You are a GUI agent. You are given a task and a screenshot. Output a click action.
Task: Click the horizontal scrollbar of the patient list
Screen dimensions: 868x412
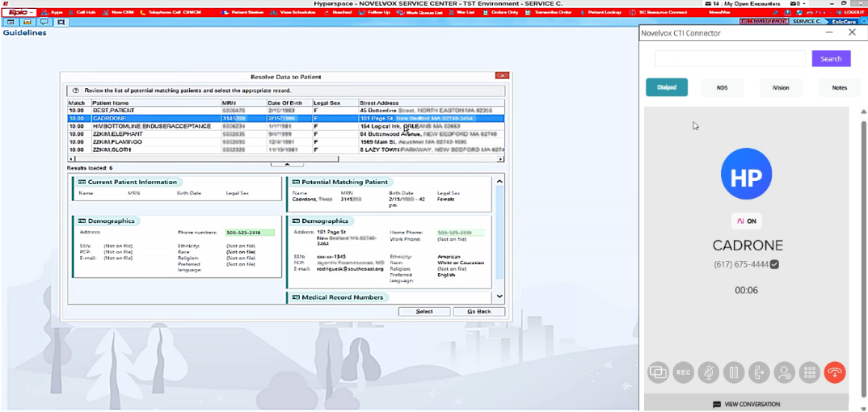pyautogui.click(x=285, y=158)
